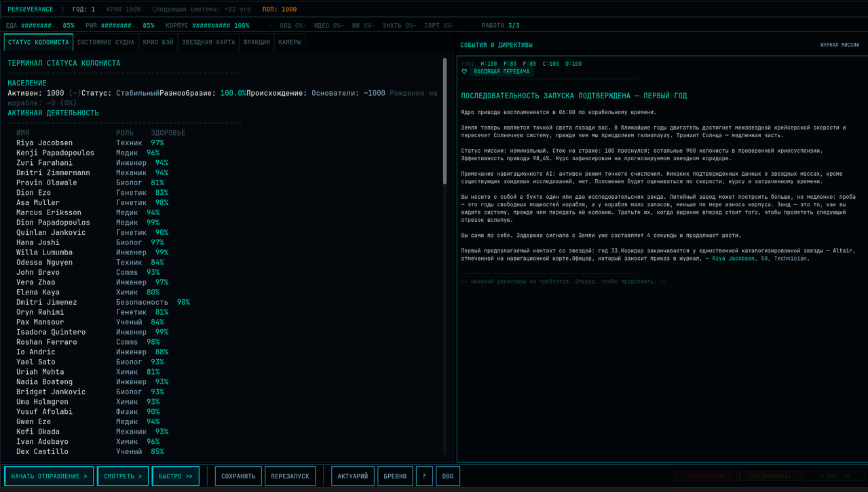
Task: Select colonist Riya Jacobsen row
Action: pos(90,143)
